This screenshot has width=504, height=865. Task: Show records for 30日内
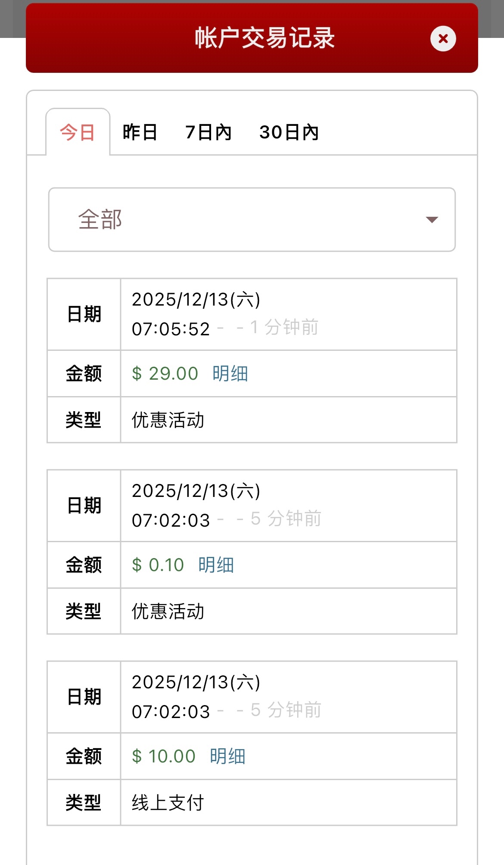(289, 132)
